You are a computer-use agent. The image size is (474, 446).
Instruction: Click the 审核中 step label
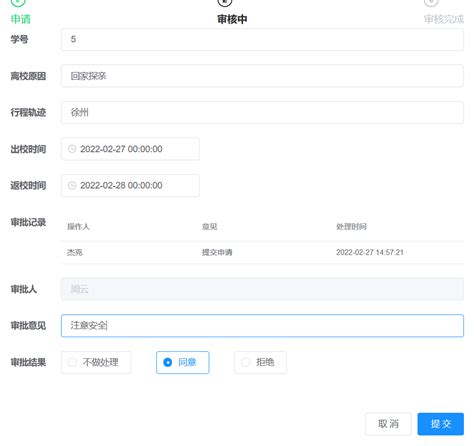pyautogui.click(x=232, y=19)
